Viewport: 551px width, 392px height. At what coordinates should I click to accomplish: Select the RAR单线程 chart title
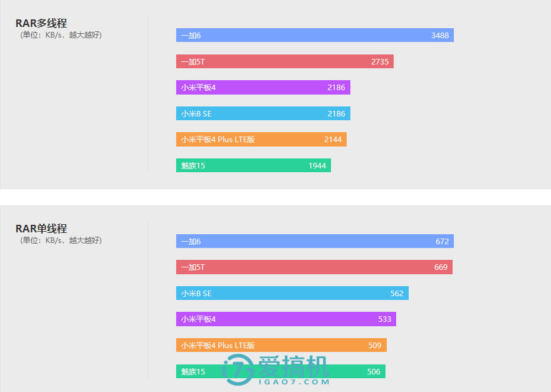tap(41, 229)
